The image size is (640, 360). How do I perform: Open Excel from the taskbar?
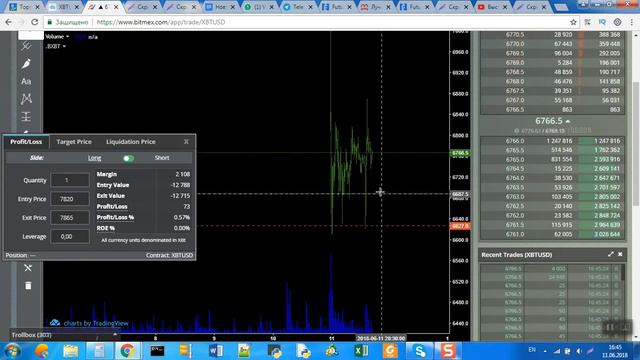coord(361,351)
